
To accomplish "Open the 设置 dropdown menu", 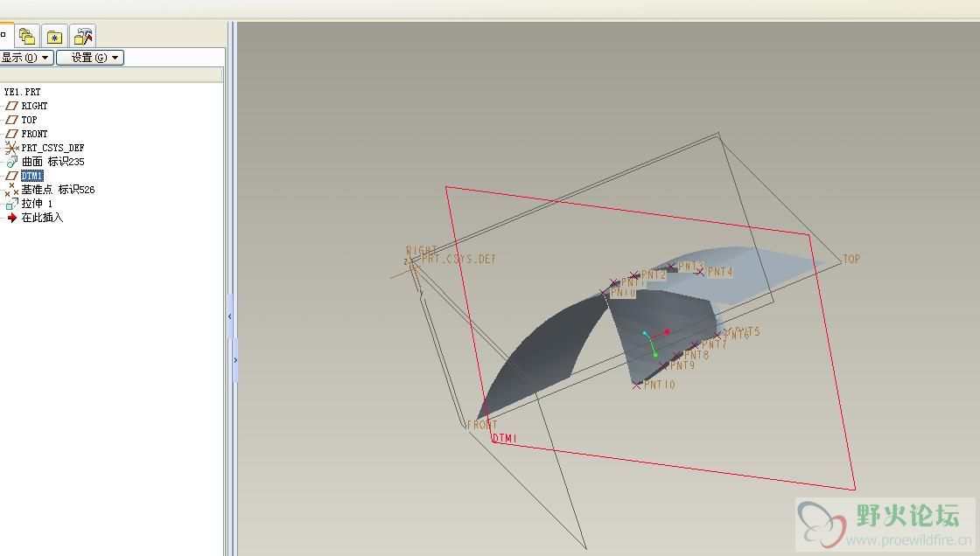I will click(x=90, y=58).
